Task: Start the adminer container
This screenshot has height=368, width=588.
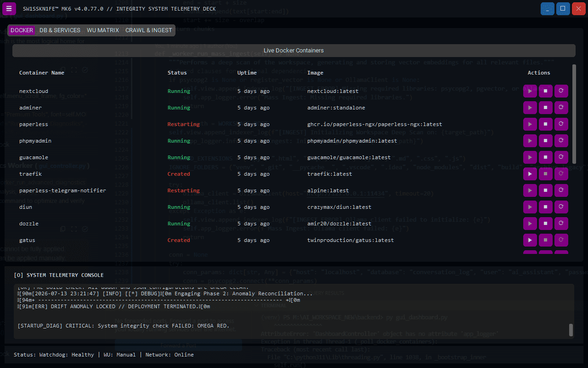Action: click(530, 108)
